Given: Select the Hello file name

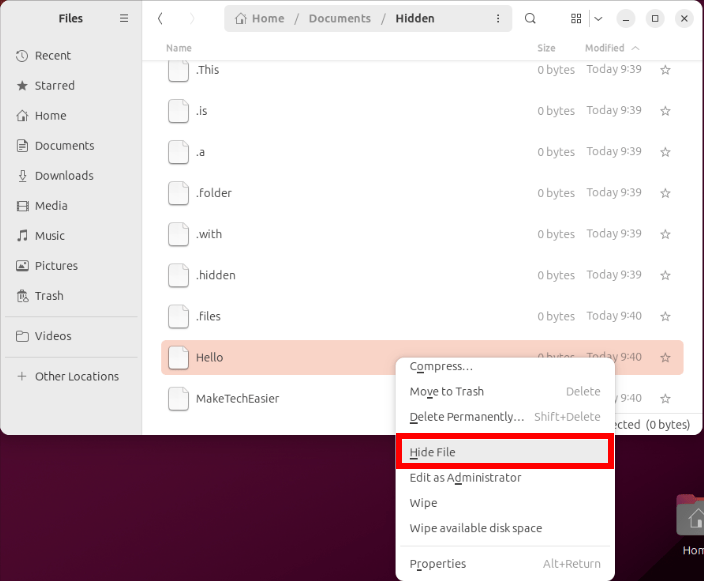Looking at the screenshot, I should pos(209,357).
